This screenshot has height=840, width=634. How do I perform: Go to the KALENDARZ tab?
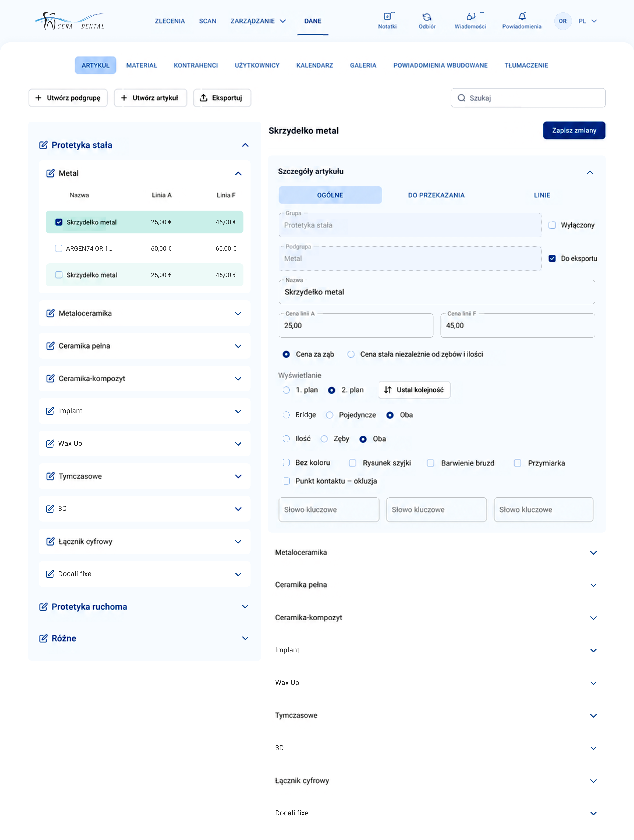(x=315, y=65)
